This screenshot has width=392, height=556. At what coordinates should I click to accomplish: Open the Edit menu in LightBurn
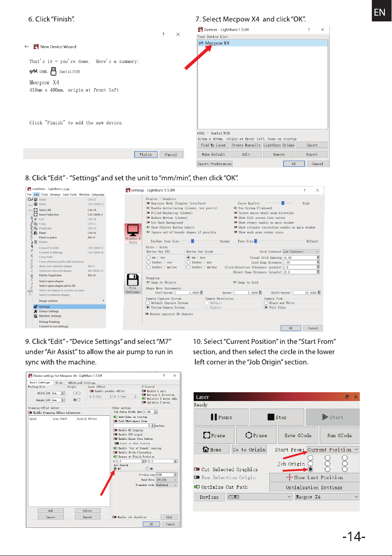point(36,194)
